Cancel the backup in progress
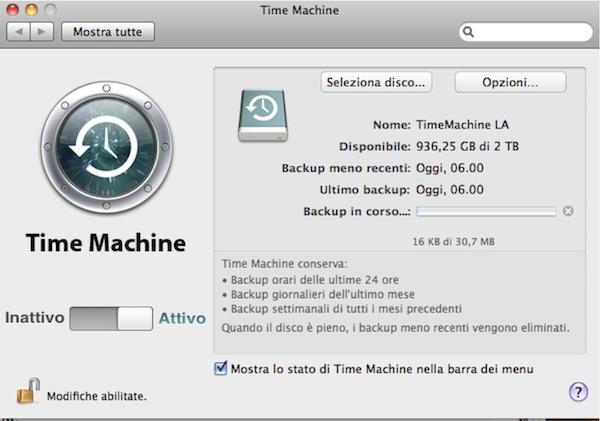Viewport: 600px width, 421px height. [x=568, y=211]
